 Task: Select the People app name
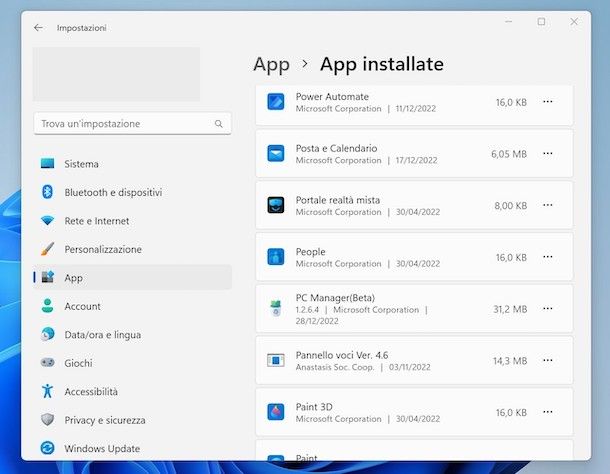pyautogui.click(x=310, y=252)
